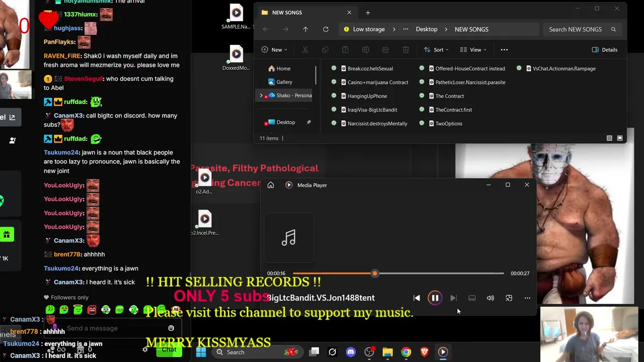Click the Paste icon in Explorer toolbar
Viewport: 644px width, 362px height.
point(345,50)
